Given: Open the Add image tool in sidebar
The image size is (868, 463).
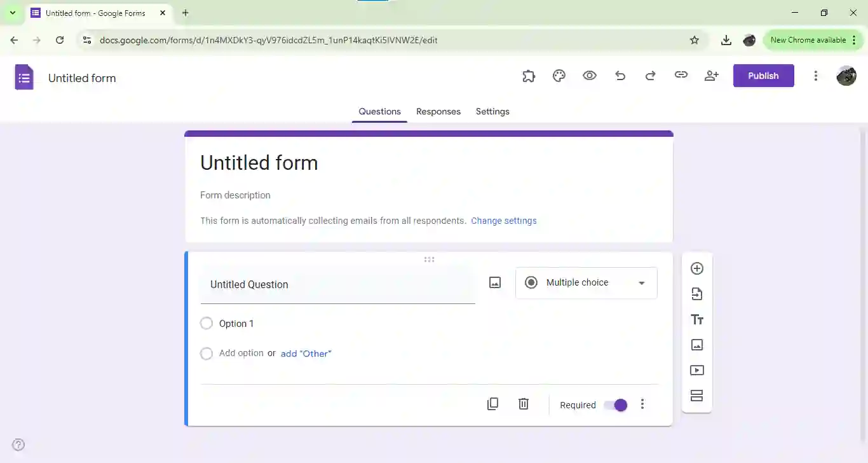Looking at the screenshot, I should (697, 345).
